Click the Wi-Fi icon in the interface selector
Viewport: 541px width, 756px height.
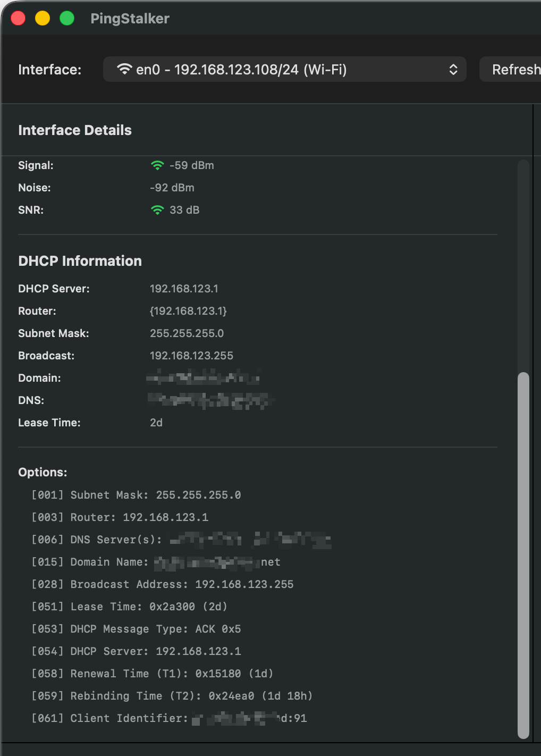pos(124,69)
